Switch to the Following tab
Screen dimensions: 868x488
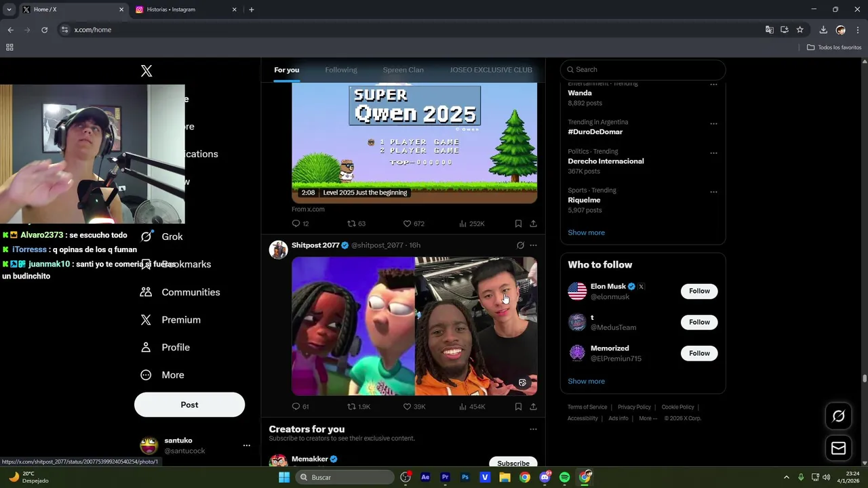tap(341, 70)
